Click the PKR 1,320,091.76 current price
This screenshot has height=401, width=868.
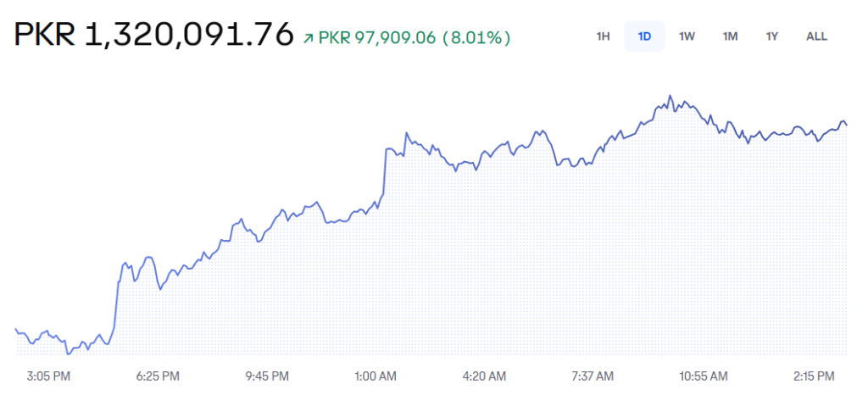pyautogui.click(x=153, y=35)
